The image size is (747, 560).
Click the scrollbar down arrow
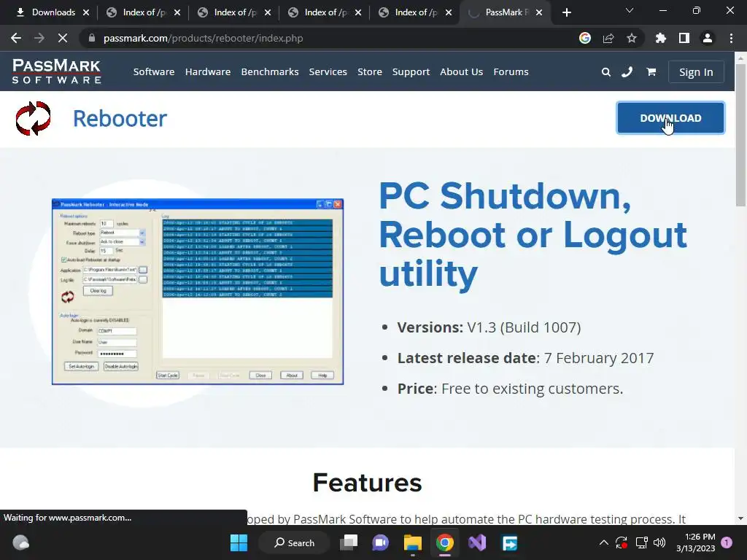[x=740, y=518]
